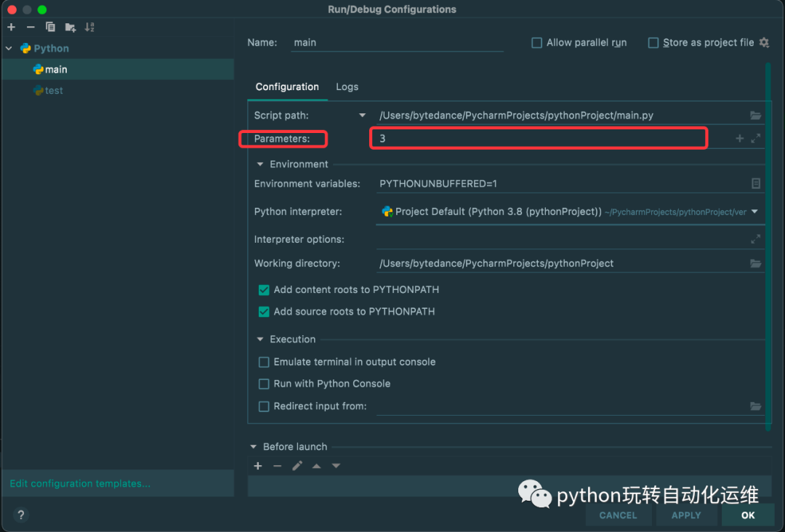Click the Environment variables field
The image size is (785, 532).
(562, 184)
